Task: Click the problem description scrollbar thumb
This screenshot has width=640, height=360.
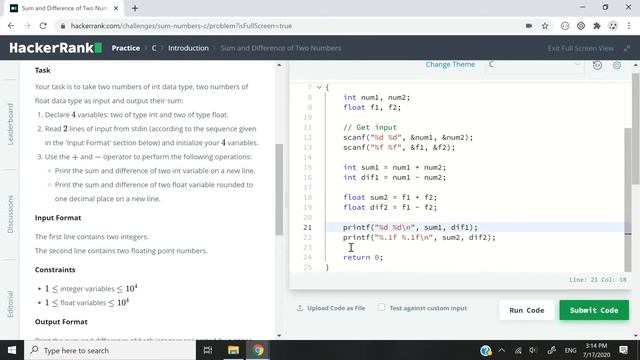Action: coord(279,189)
